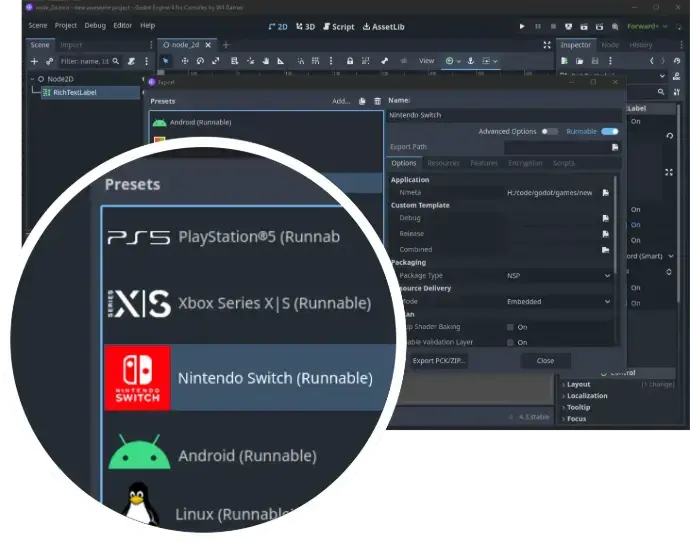690x543 pixels.
Task: Enable the Validation Layer On checkbox
Action: 510,342
